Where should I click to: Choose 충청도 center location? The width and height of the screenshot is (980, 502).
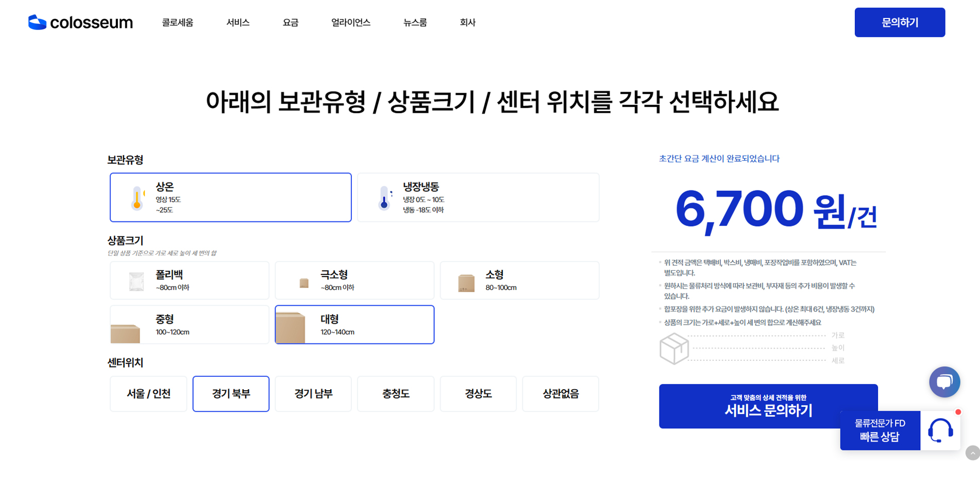click(x=396, y=394)
